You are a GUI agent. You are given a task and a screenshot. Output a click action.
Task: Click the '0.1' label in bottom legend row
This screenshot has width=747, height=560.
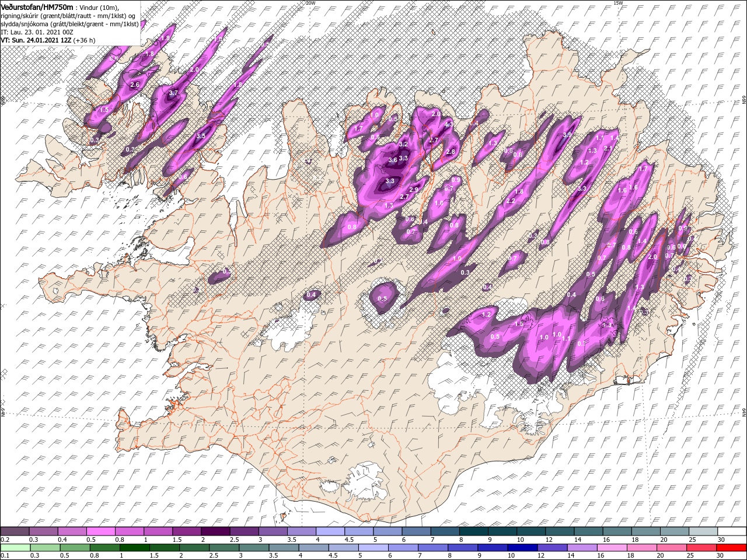(5, 555)
